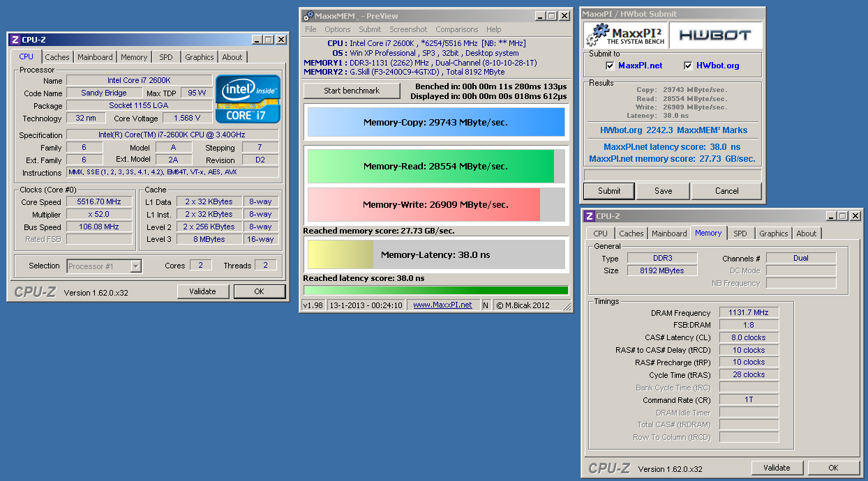Toggle the HWbot.org submit checkbox
This screenshot has height=481, width=868.
tap(689, 66)
